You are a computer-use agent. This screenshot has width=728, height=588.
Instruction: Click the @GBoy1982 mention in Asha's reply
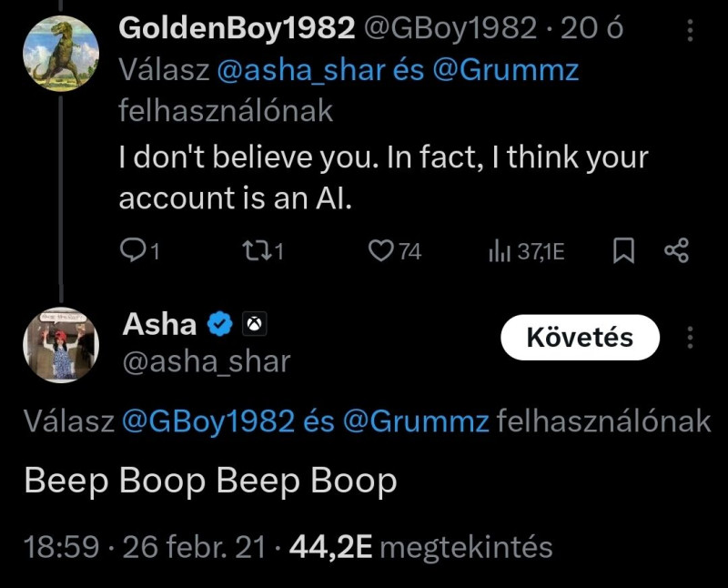207,420
